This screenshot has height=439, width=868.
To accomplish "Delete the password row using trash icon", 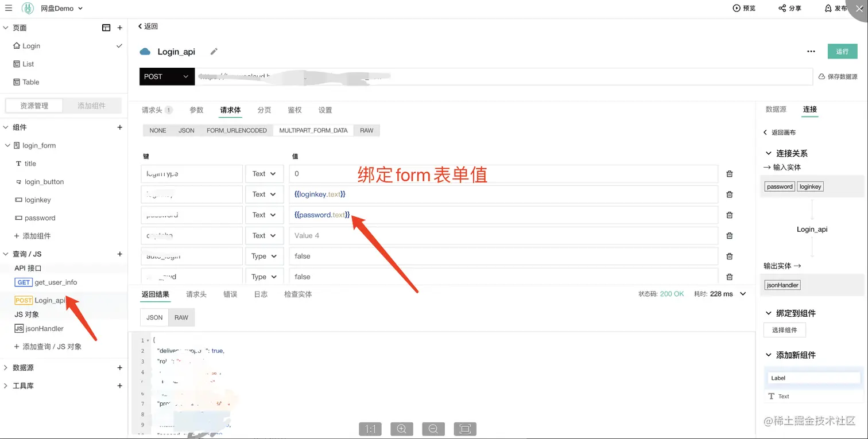I will [729, 215].
